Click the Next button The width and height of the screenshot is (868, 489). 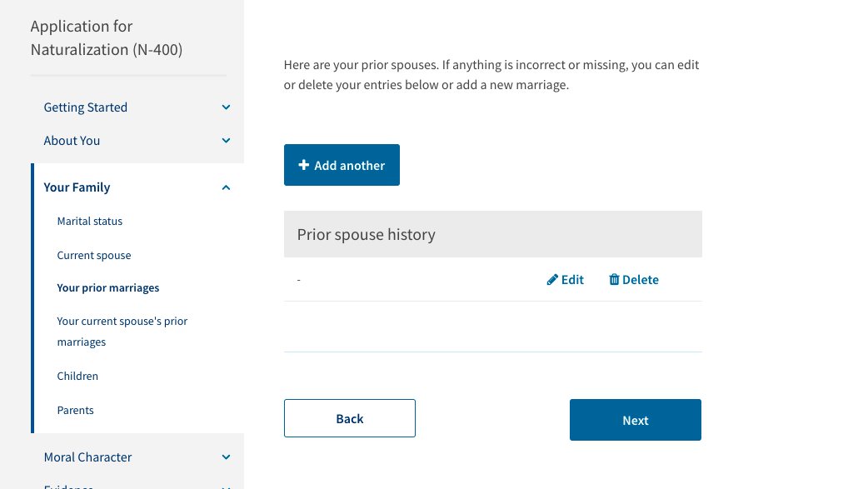tap(636, 420)
